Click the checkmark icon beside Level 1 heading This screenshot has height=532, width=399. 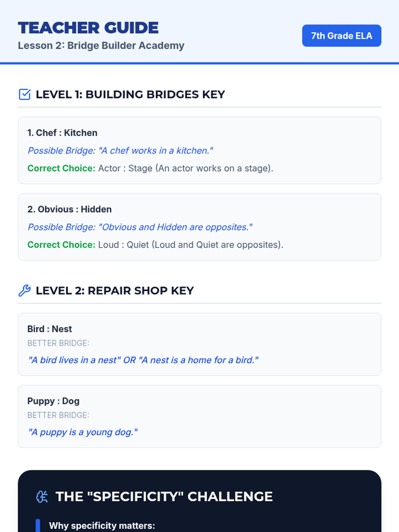[25, 94]
